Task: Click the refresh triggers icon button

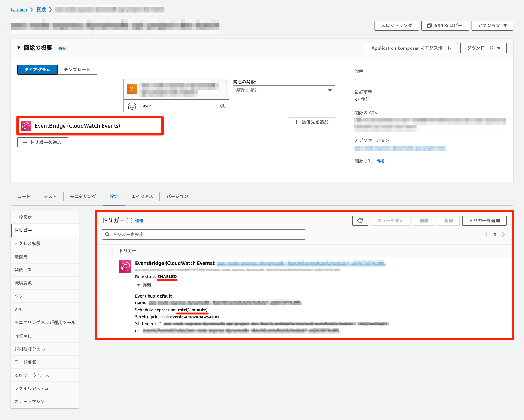Action: coord(360,220)
